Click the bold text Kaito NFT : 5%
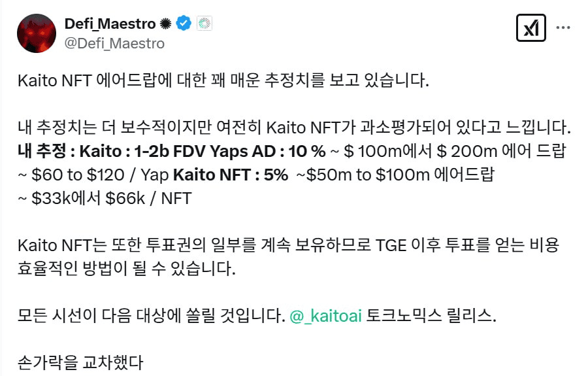This screenshot has height=376, width=588. coord(231,175)
